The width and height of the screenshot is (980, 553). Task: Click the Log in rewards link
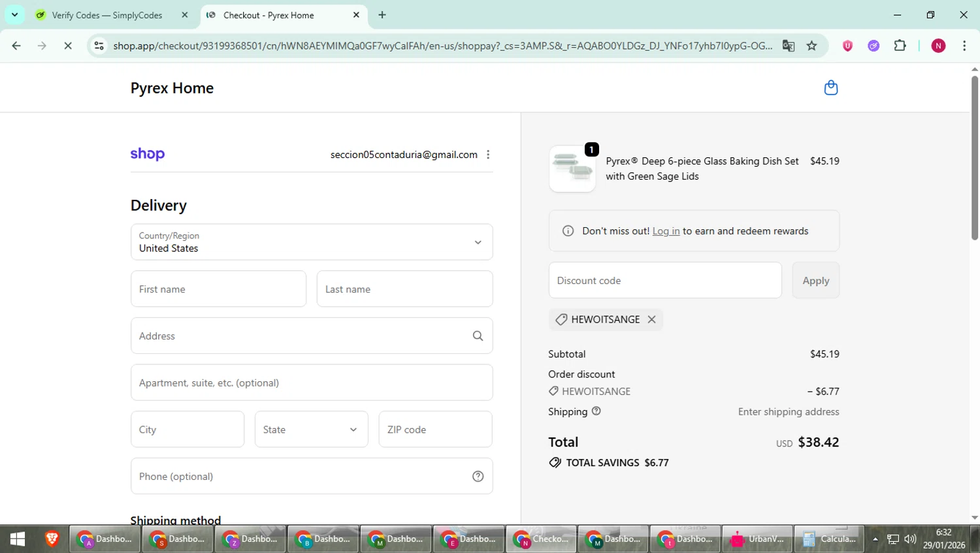click(666, 231)
